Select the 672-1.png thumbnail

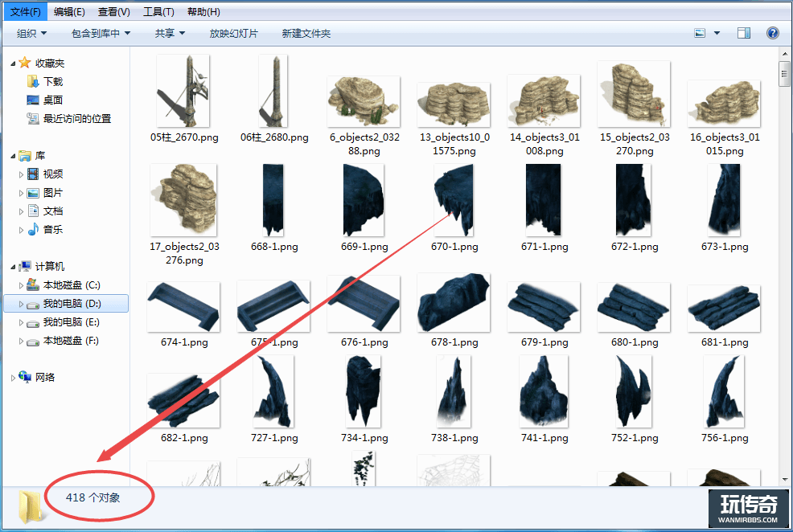(634, 200)
